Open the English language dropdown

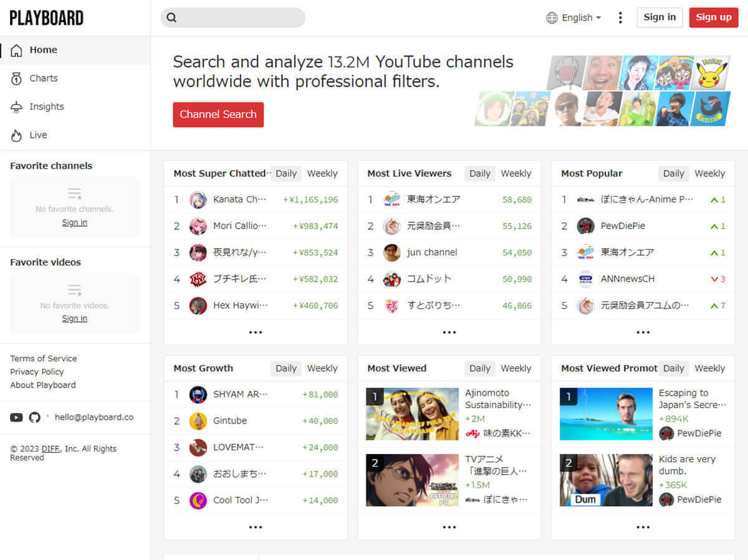573,17
